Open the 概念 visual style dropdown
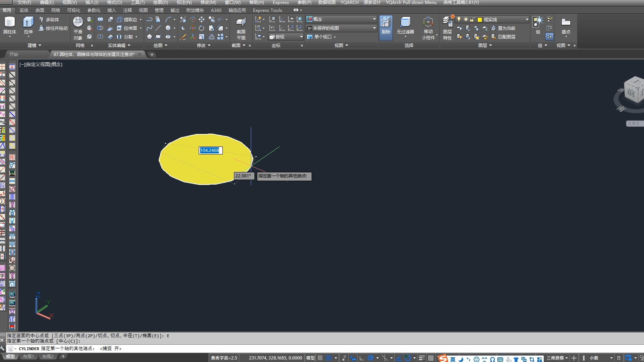This screenshot has height=362, width=644. click(x=341, y=19)
